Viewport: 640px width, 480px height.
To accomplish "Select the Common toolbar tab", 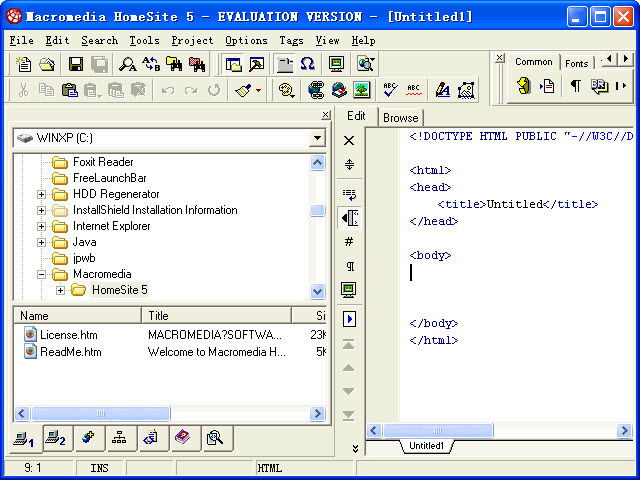I will coord(533,62).
